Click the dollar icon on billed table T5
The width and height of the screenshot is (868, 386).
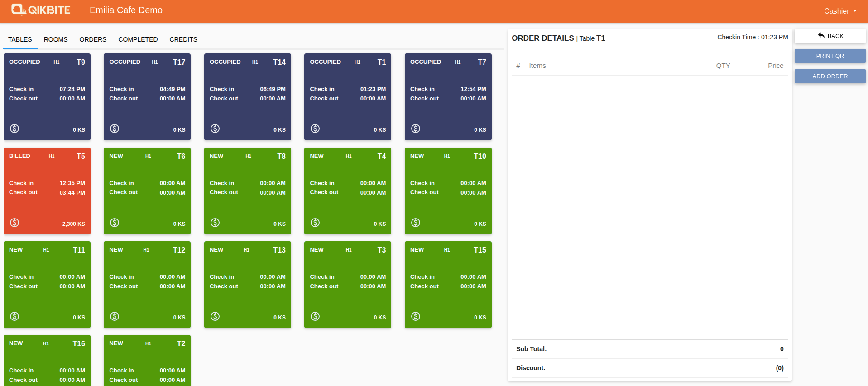coord(14,223)
